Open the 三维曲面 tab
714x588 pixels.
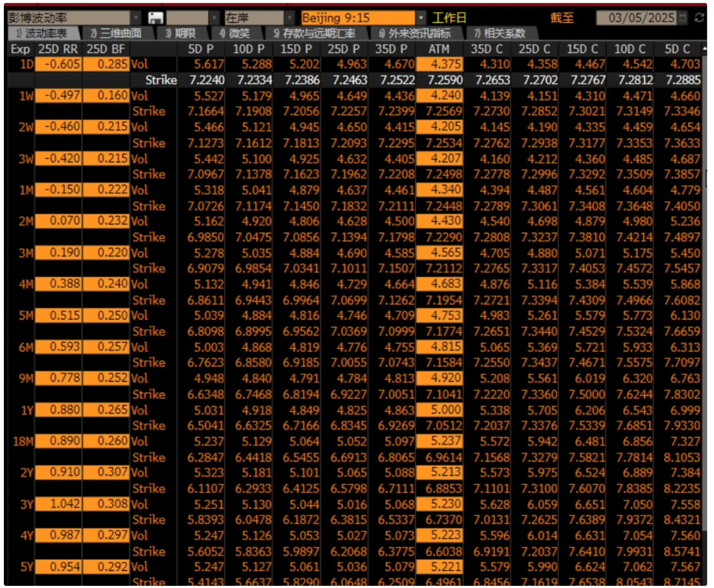coord(116,33)
